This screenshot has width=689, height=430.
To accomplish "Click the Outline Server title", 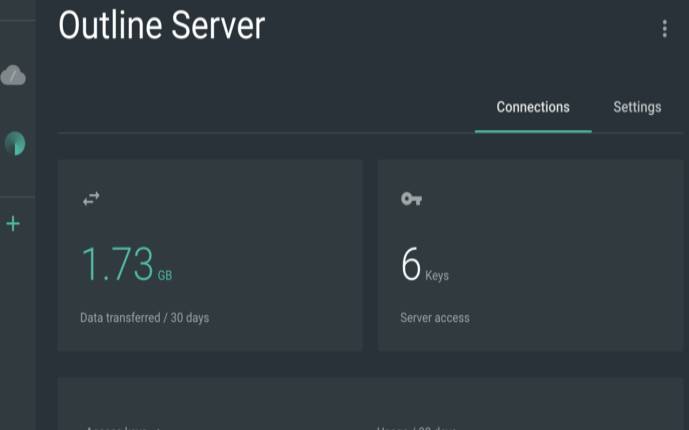I will (162, 25).
